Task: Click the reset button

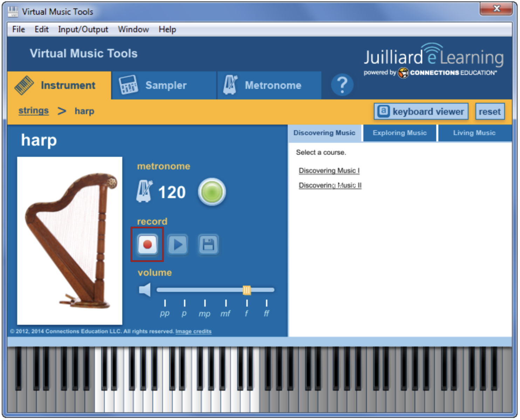Action: pos(490,112)
